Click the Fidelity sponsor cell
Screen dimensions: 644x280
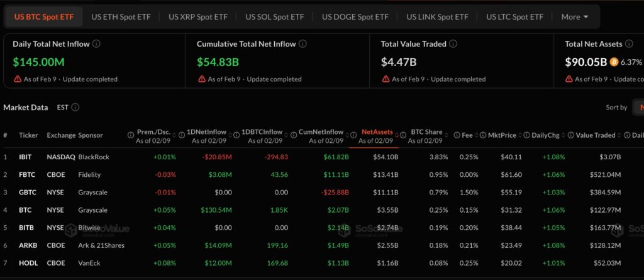pyautogui.click(x=89, y=175)
